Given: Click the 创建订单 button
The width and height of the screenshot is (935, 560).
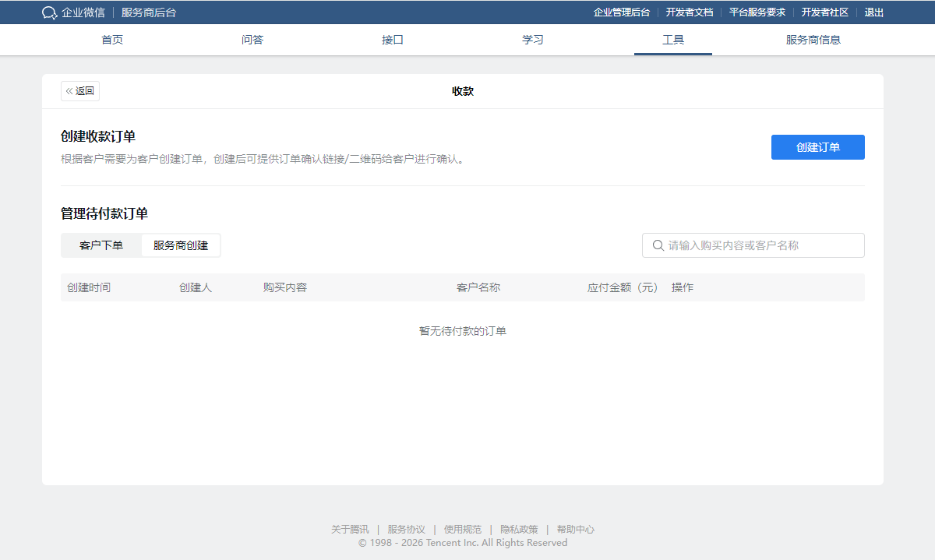Looking at the screenshot, I should tap(817, 147).
